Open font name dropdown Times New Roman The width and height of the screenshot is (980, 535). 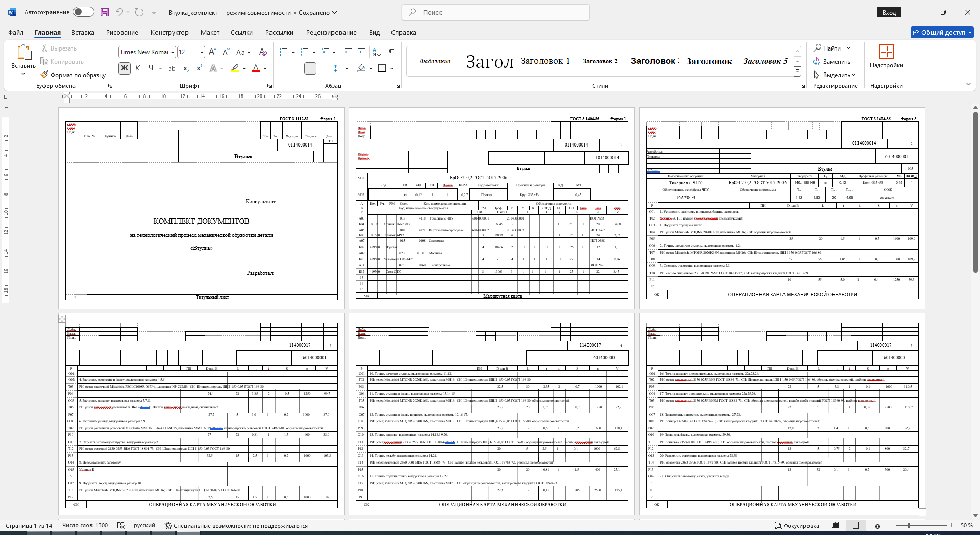(173, 52)
